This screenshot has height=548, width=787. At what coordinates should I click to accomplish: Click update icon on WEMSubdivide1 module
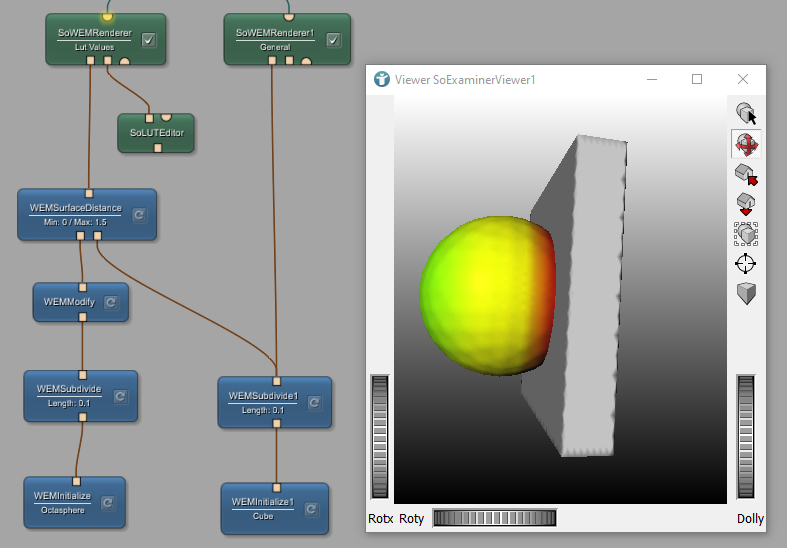point(314,402)
